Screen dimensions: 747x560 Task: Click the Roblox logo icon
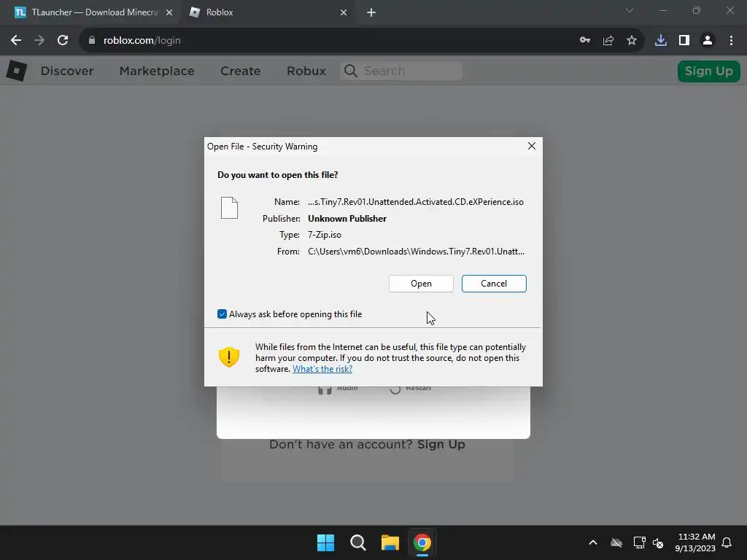(17, 71)
